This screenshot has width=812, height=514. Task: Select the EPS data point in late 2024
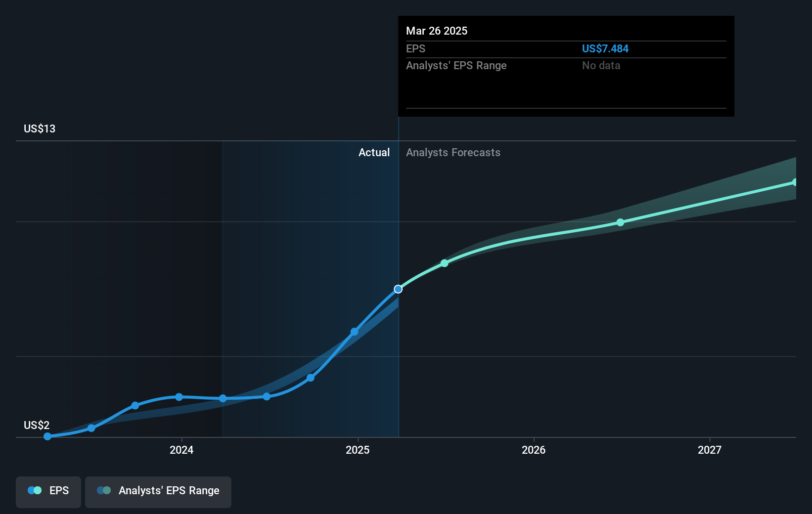tap(311, 378)
